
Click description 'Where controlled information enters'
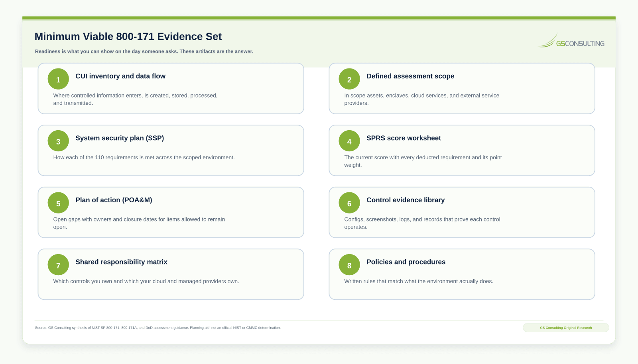136,99
